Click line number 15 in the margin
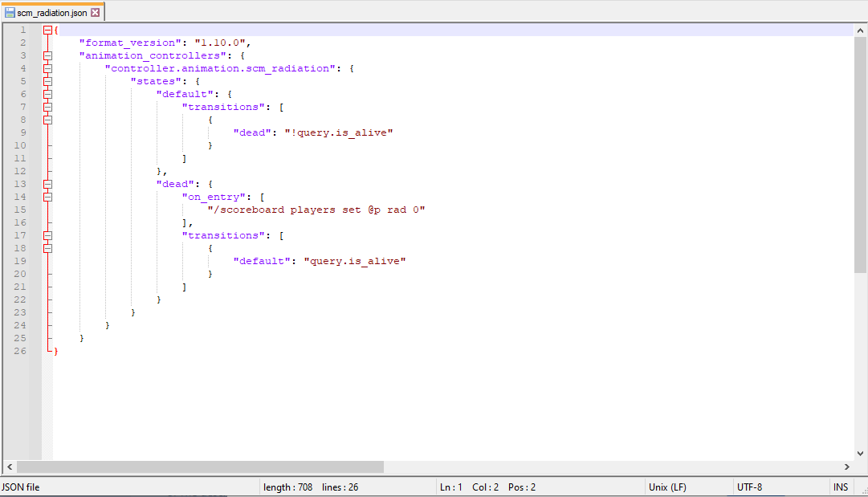The image size is (868, 497). (20, 210)
